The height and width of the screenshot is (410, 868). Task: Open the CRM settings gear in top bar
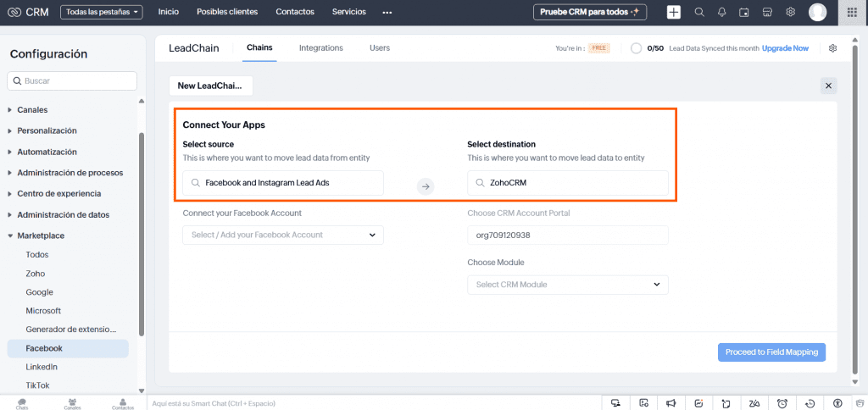(x=791, y=12)
